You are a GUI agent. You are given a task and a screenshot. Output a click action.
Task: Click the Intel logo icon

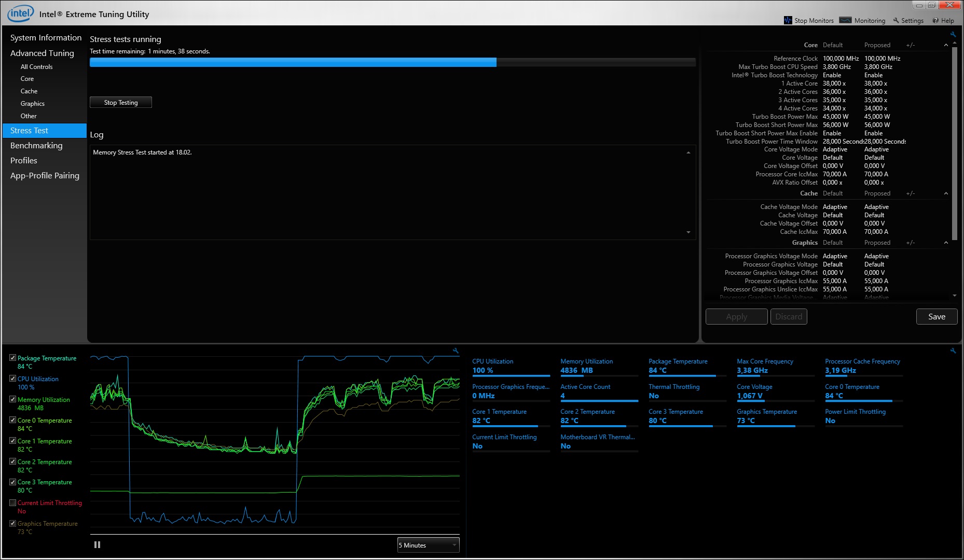click(x=21, y=13)
